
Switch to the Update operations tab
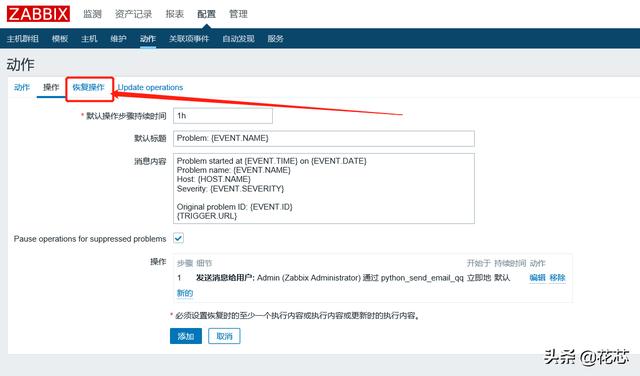150,87
